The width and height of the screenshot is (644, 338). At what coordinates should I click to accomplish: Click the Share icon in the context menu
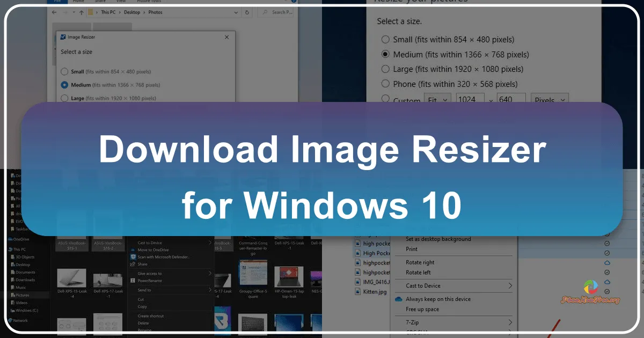click(132, 264)
